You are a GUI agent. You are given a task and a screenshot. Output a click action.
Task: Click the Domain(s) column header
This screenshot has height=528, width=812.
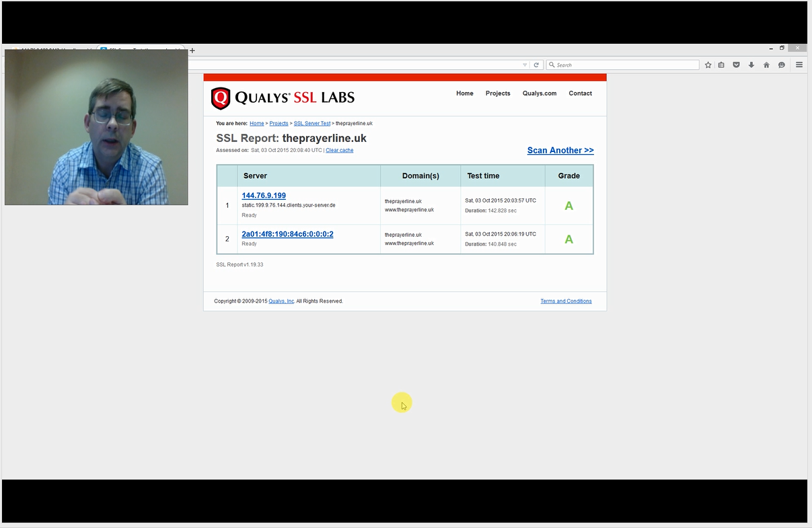[420, 176]
